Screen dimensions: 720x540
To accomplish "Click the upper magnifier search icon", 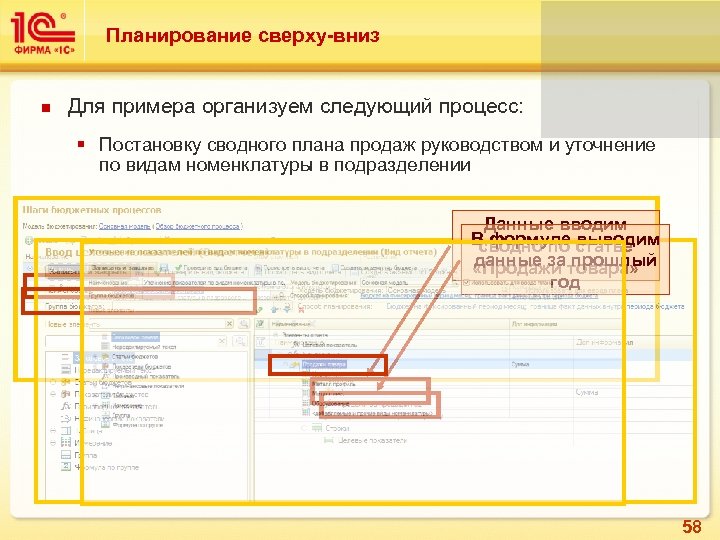I will click(x=244, y=324).
